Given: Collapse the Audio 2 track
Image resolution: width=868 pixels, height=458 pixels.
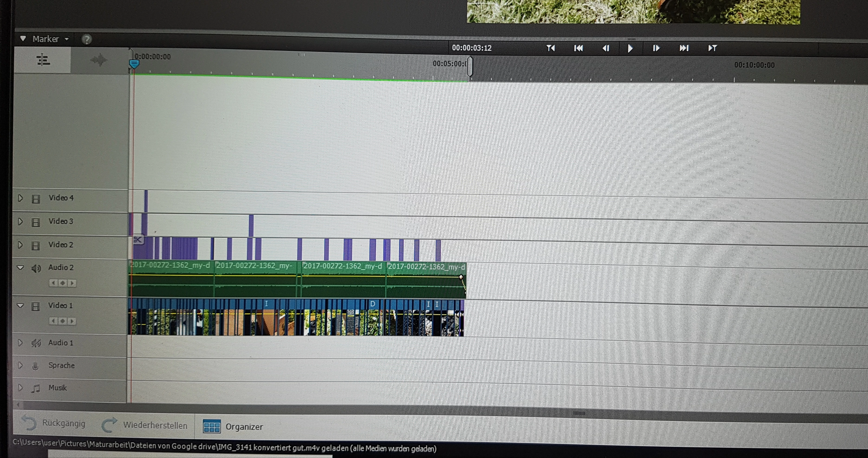Looking at the screenshot, I should tap(20, 268).
